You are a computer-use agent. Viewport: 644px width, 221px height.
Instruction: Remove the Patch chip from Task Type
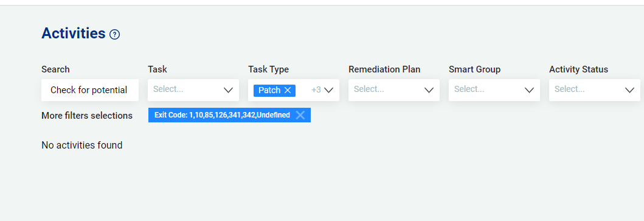[288, 90]
